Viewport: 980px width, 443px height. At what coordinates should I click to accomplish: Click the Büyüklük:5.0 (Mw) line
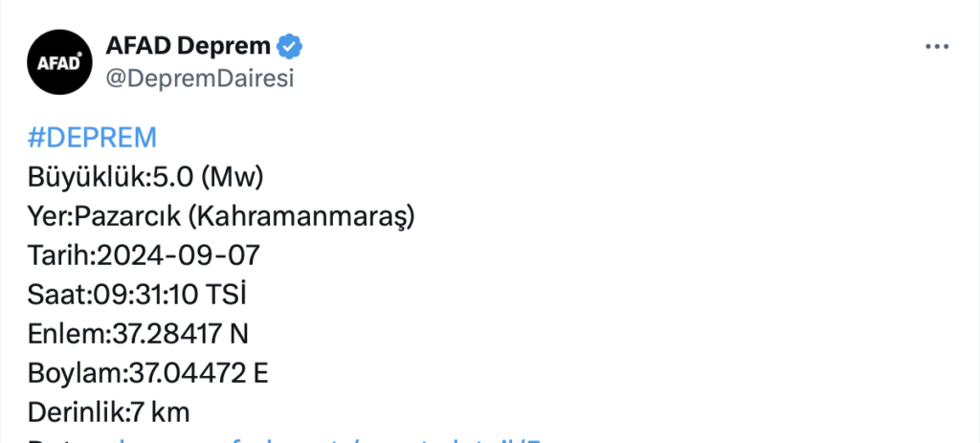[145, 177]
